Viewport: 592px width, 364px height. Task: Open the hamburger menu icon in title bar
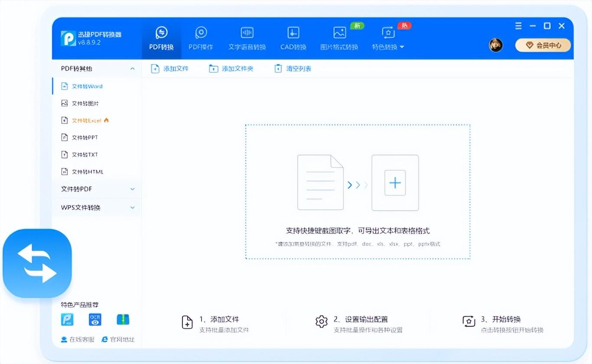tap(518, 26)
